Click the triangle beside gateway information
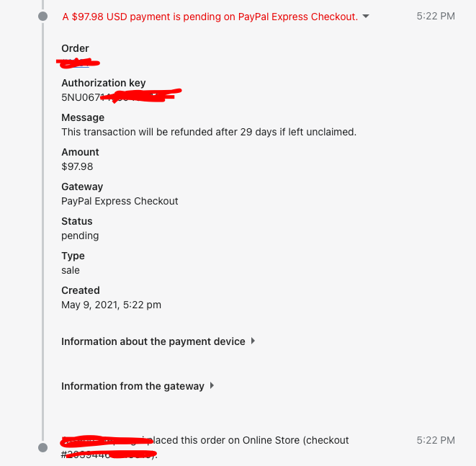Viewport: 476px width, 466px height. tap(212, 386)
